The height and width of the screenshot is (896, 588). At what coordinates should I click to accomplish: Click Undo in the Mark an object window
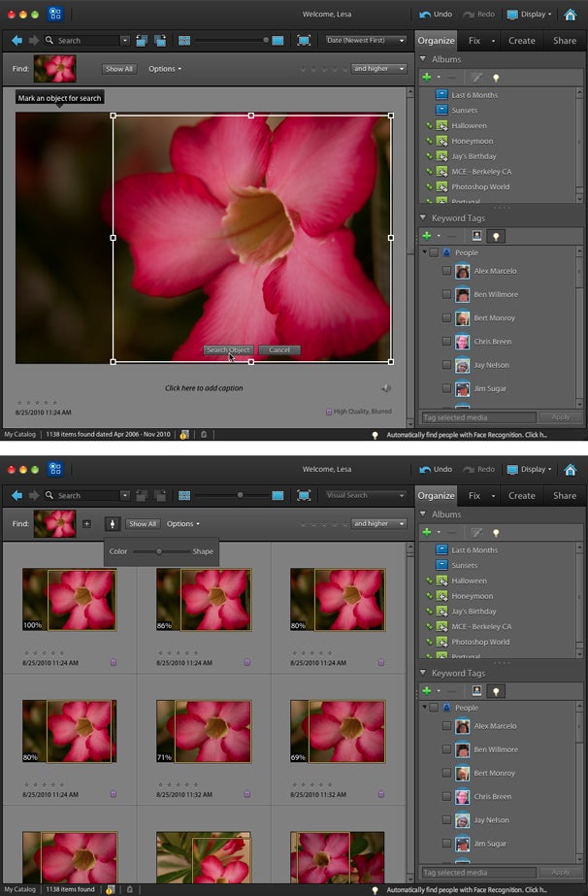click(436, 15)
